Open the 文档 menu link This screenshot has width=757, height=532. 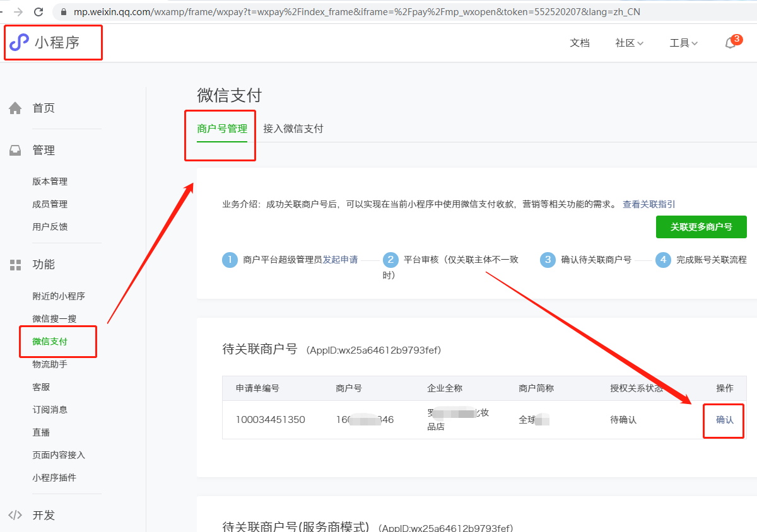(580, 43)
